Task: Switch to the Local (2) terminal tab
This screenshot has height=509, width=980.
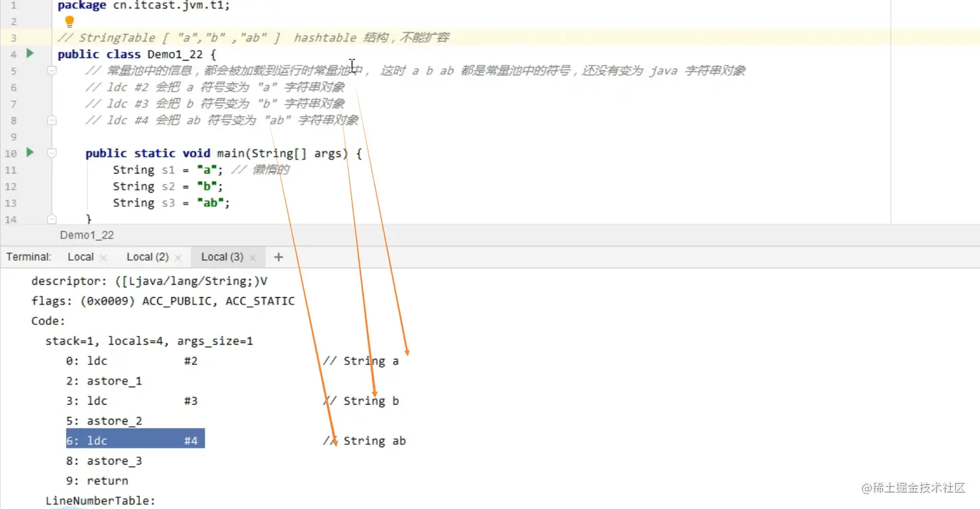Action: pos(147,257)
